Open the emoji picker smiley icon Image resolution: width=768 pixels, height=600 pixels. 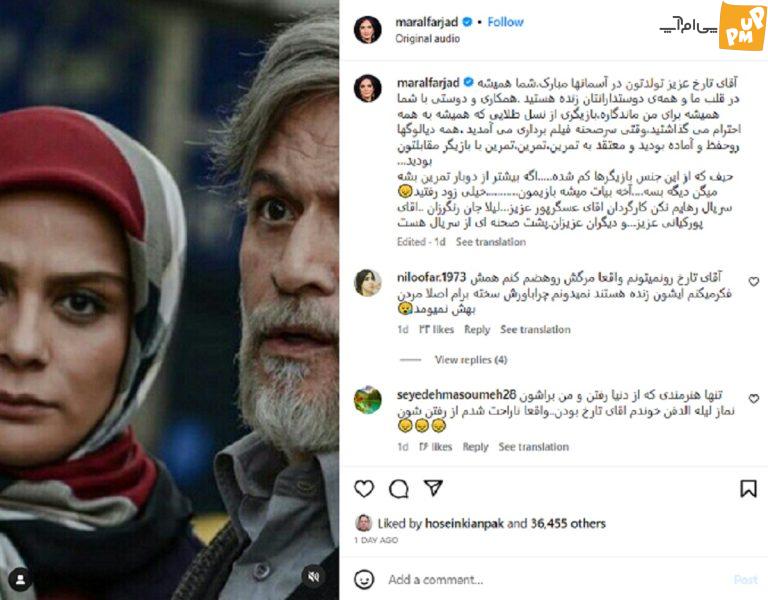pyautogui.click(x=364, y=579)
